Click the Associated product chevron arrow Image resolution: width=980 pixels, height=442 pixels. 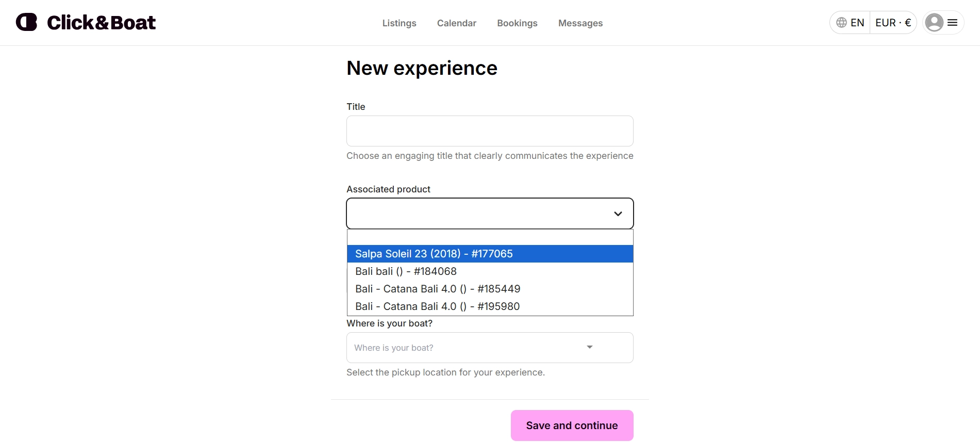pyautogui.click(x=618, y=214)
